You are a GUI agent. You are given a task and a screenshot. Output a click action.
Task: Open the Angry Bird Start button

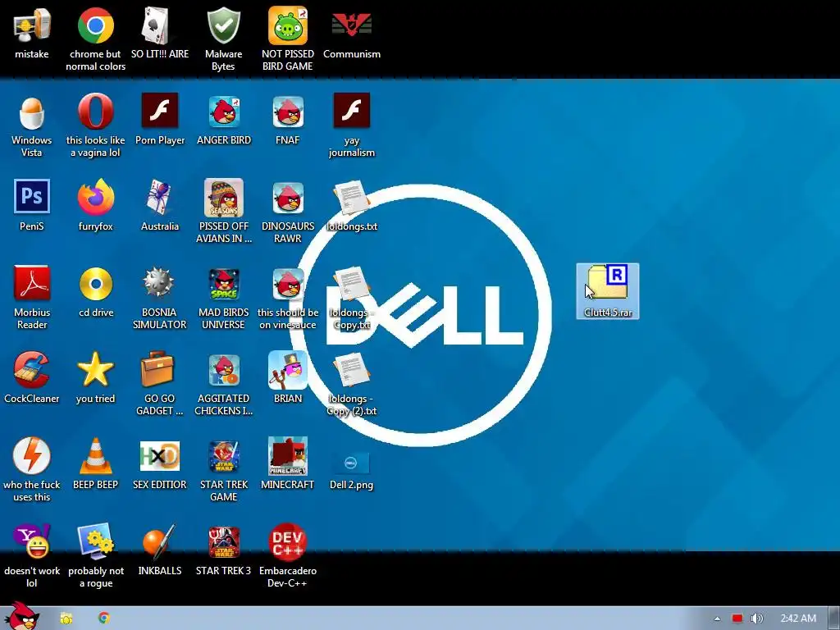(x=21, y=617)
